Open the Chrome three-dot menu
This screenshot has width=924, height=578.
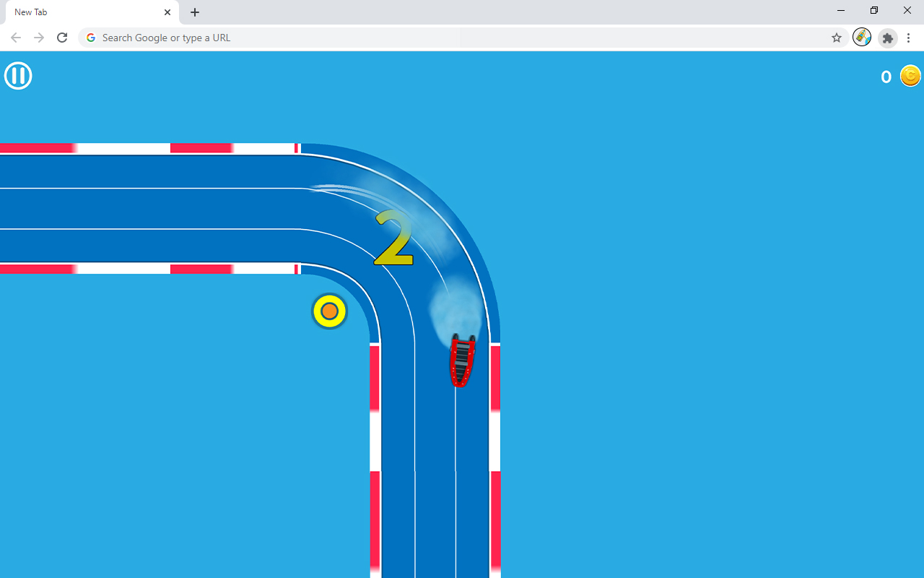point(908,38)
